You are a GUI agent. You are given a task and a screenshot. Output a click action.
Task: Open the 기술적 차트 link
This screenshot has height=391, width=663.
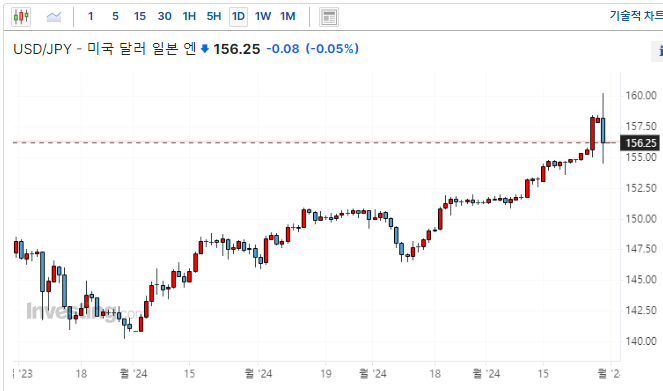point(636,16)
